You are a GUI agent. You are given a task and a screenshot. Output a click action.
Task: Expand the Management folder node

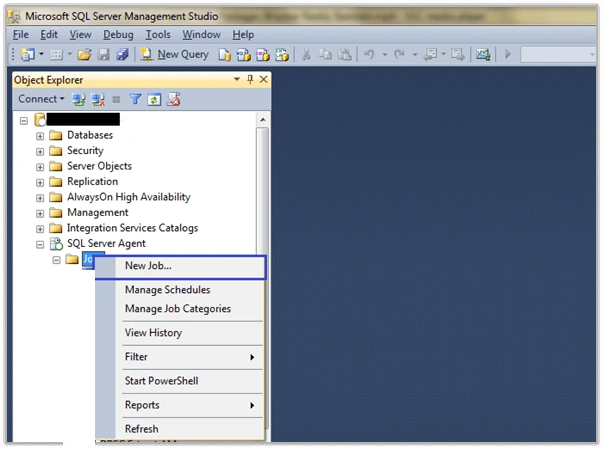click(40, 213)
